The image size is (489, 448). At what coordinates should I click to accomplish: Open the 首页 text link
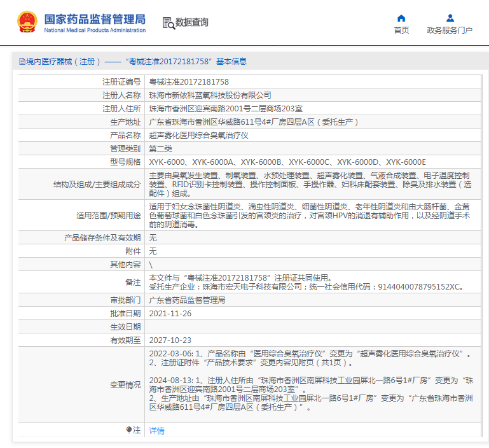point(401,30)
